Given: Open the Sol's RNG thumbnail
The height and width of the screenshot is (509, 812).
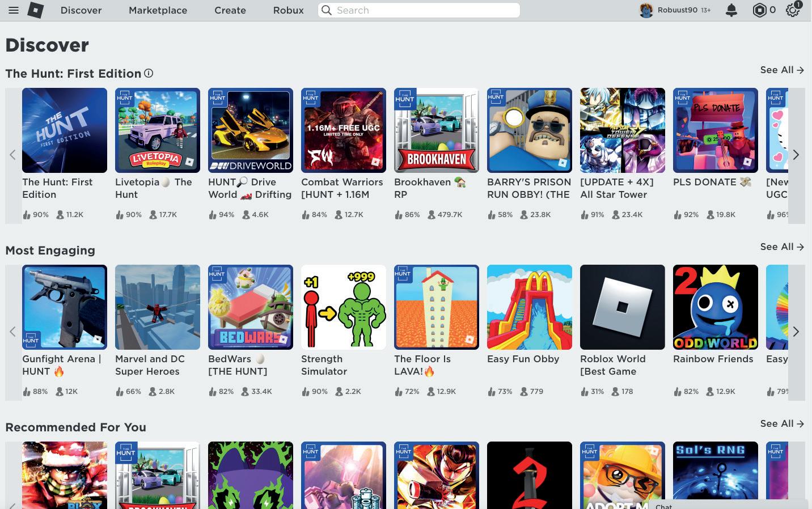Looking at the screenshot, I should (x=716, y=475).
